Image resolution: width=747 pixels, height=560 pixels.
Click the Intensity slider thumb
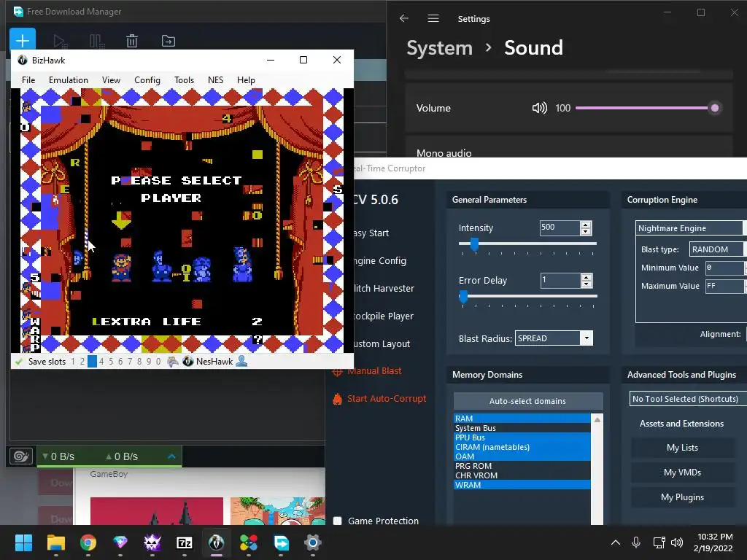pos(474,244)
